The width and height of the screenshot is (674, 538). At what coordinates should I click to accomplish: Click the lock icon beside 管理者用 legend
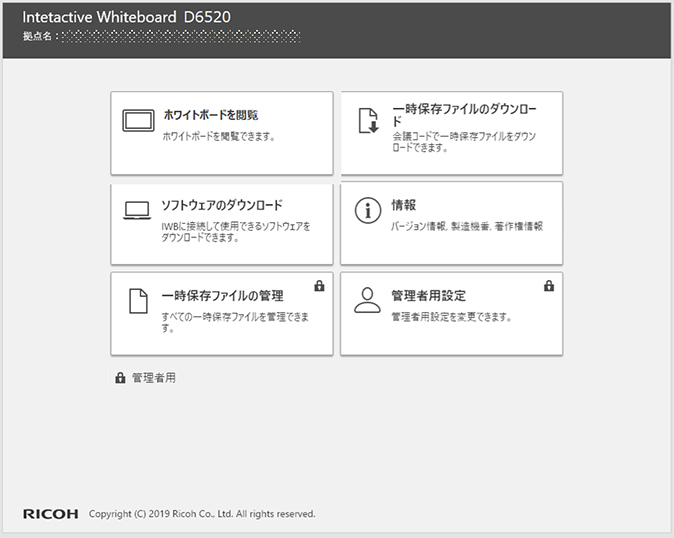tap(120, 378)
